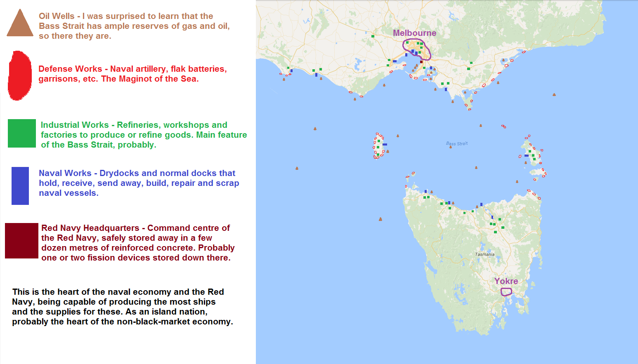Click the easternmost oil well marker at sea
This screenshot has height=364, width=638.
[x=554, y=95]
